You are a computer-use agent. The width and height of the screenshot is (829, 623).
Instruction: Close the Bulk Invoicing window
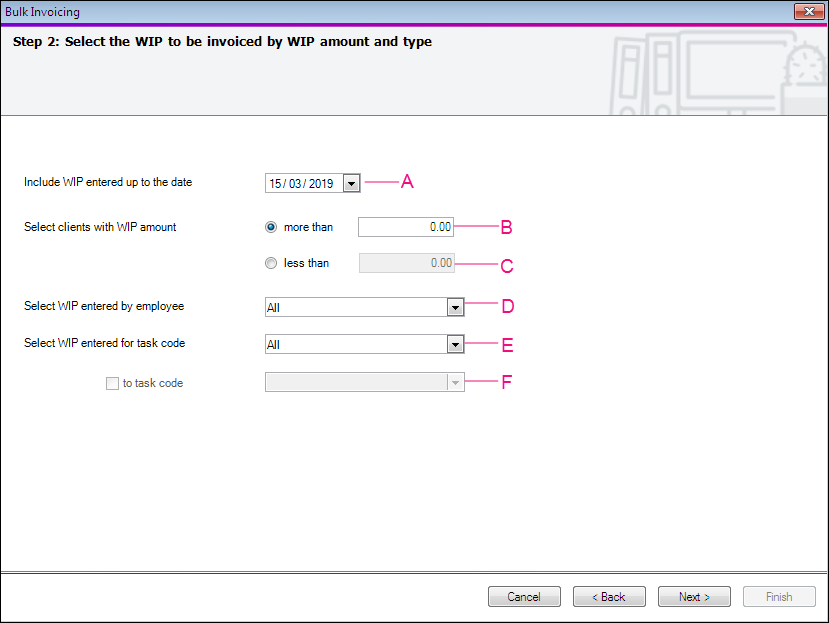point(807,12)
